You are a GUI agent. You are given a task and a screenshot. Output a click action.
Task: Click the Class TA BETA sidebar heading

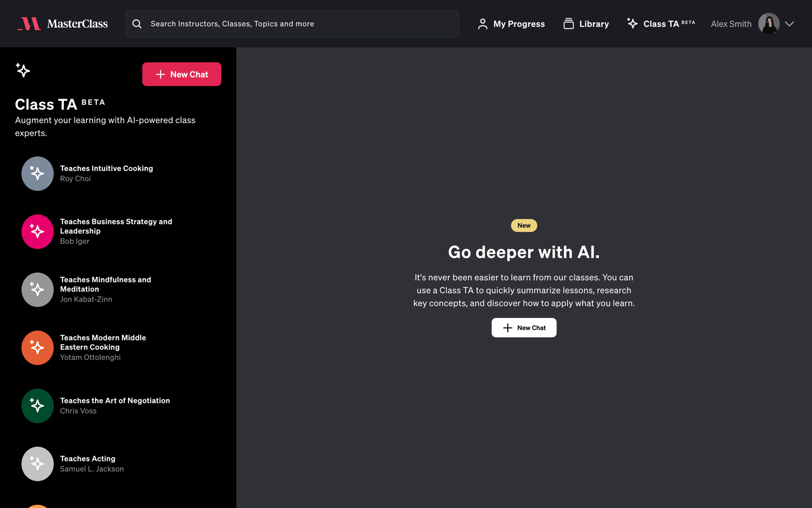[60, 104]
